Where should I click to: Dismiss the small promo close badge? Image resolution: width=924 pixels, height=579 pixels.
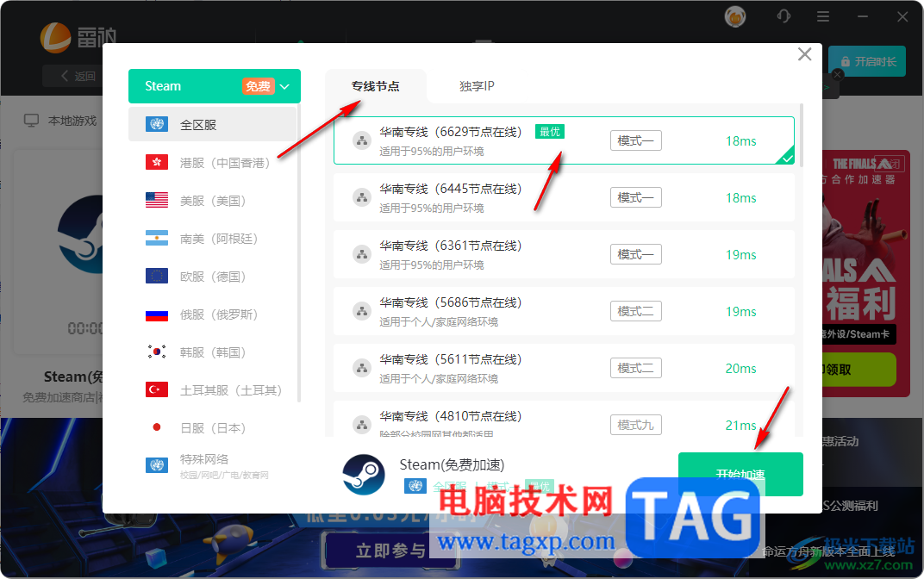point(838,75)
